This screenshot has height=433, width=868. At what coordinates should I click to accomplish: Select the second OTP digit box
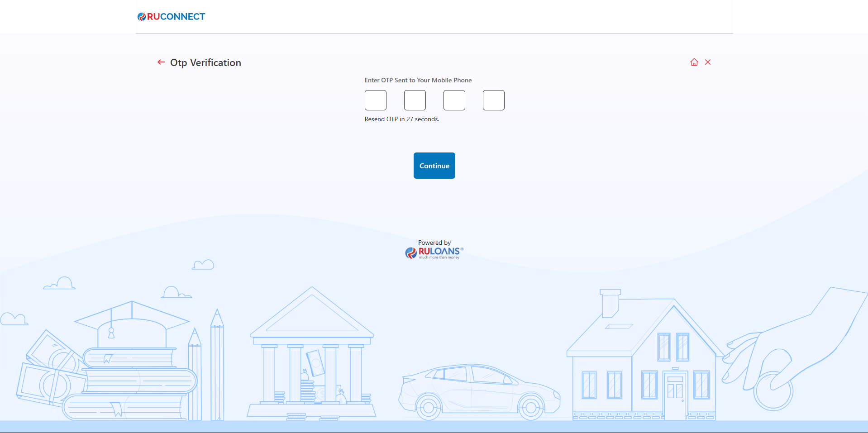(x=415, y=100)
